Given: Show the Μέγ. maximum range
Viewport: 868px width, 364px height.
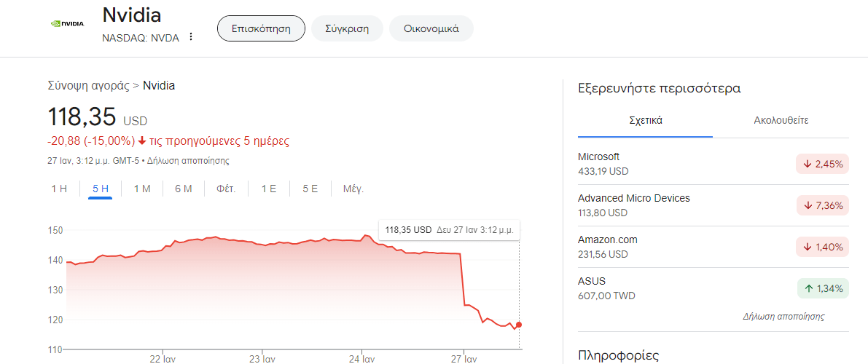Looking at the screenshot, I should point(353,189).
